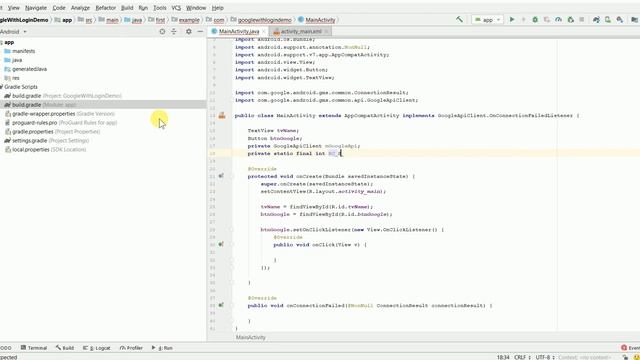
Task: Click the java breadcrumb in navigation bar
Action: [133, 20]
